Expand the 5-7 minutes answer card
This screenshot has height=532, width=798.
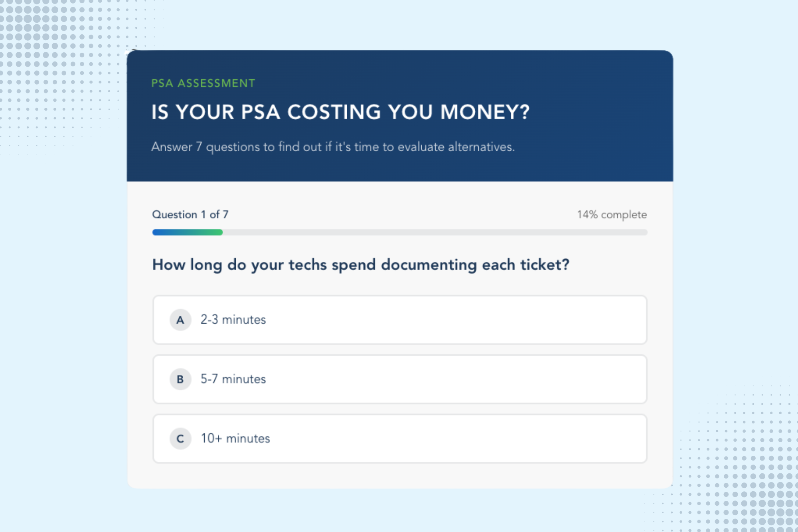coord(399,379)
